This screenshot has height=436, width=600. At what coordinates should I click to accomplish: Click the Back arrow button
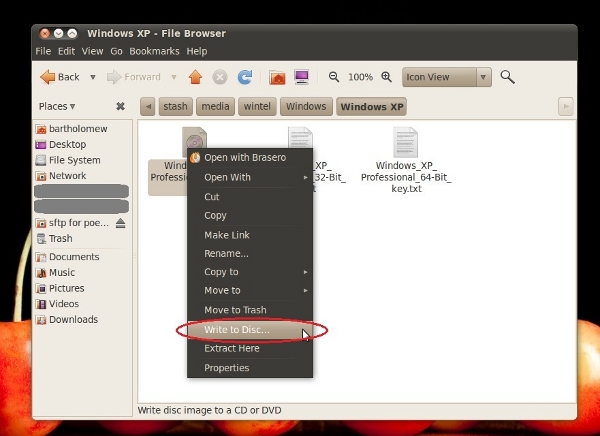pos(60,77)
